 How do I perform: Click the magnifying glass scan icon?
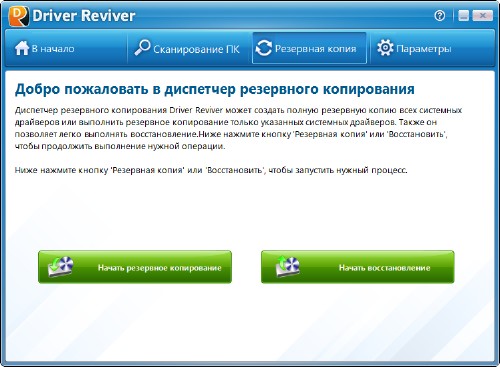tap(142, 47)
